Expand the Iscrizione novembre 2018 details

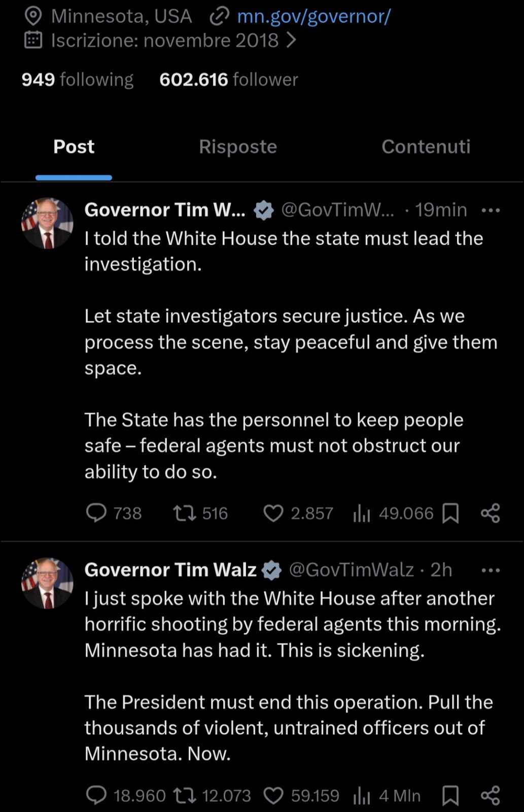(x=291, y=41)
